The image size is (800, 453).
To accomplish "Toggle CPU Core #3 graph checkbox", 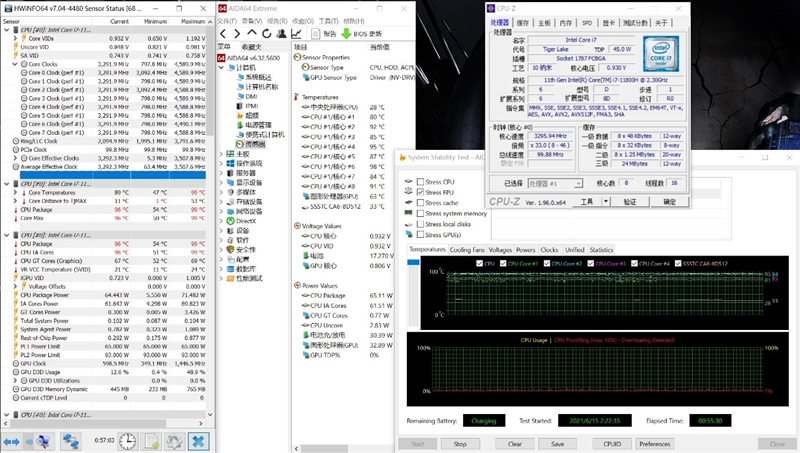I will (591, 263).
